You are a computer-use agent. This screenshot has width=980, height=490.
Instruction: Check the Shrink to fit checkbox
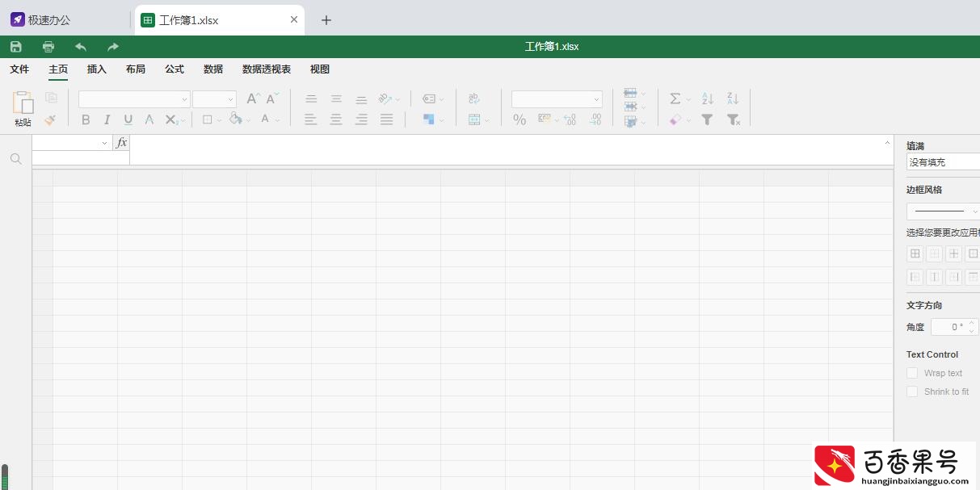(912, 392)
